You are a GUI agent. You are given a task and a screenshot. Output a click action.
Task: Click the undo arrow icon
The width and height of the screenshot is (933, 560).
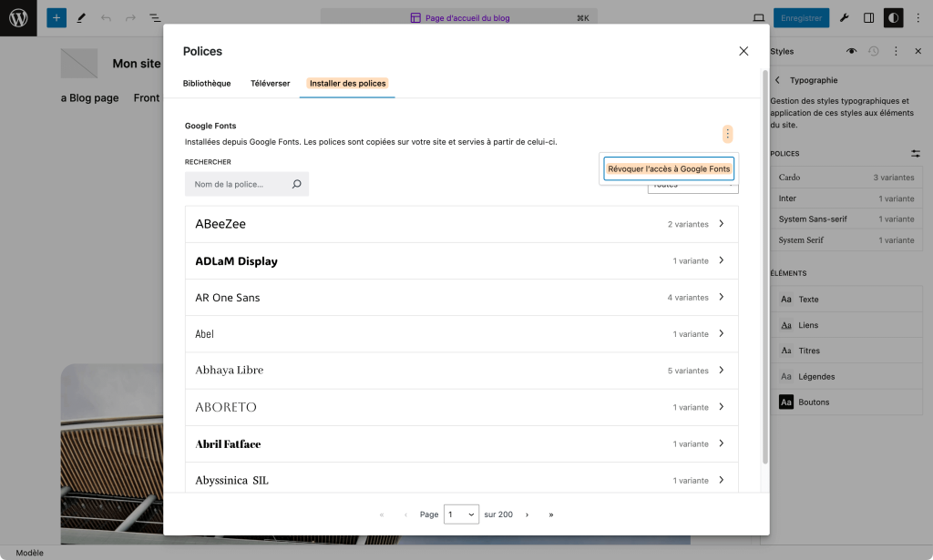[106, 18]
